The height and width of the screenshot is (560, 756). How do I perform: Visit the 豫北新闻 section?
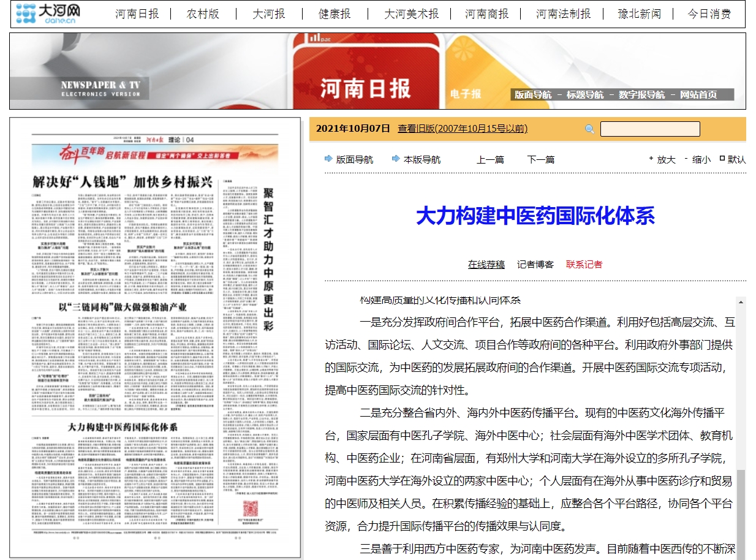coord(640,13)
